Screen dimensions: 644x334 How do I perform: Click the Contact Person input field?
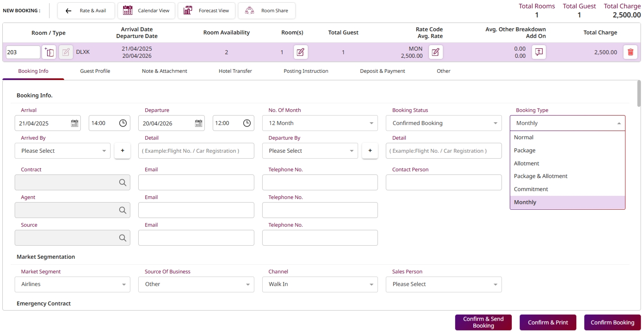[x=443, y=182]
